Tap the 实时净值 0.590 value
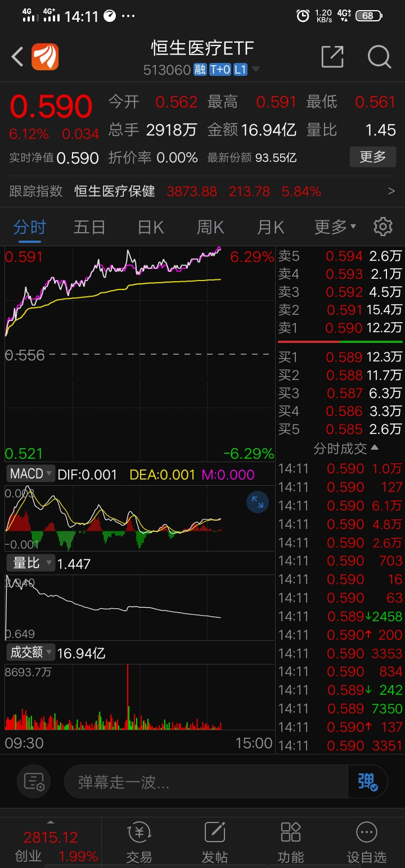405x868 pixels. (78, 158)
